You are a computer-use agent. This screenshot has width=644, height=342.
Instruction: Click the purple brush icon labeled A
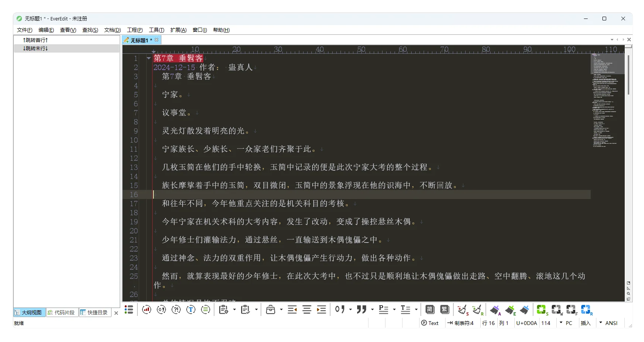(x=495, y=310)
